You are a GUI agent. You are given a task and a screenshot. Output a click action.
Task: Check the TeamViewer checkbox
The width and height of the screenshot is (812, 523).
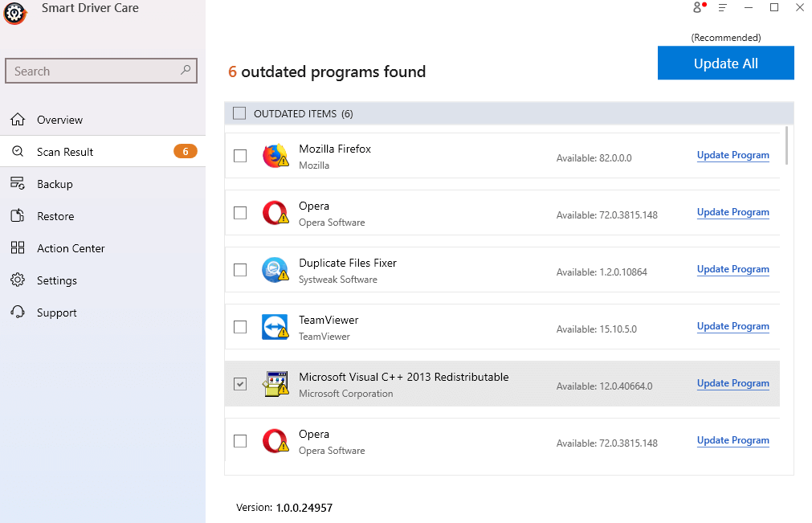point(239,326)
